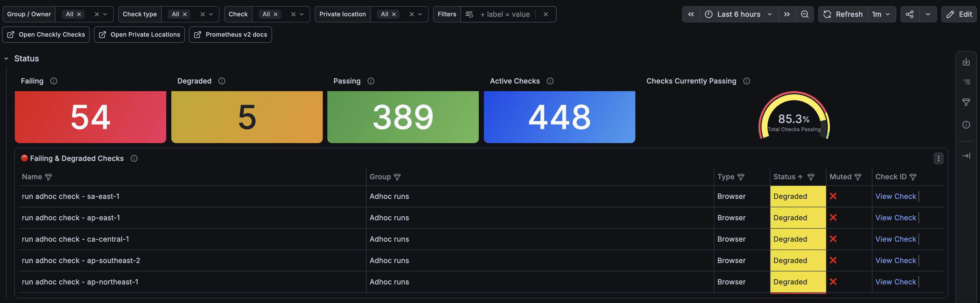Clear the Check type filter selection
980x303 pixels.
pos(202,15)
